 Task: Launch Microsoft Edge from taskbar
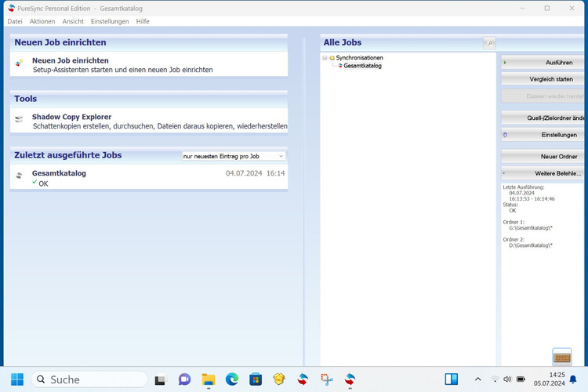232,379
